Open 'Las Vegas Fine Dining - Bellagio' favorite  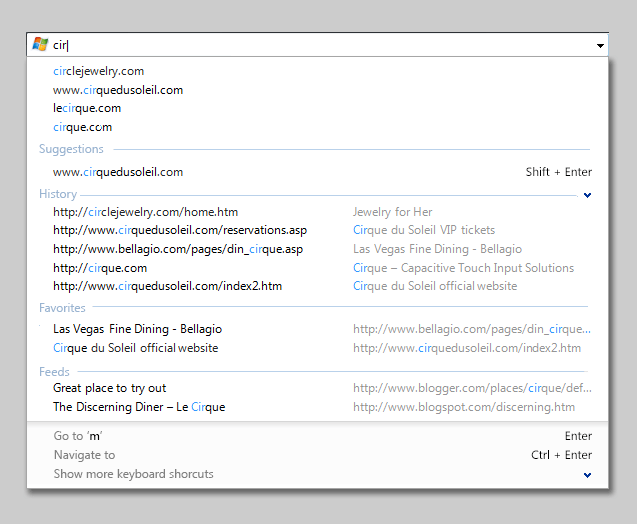[137, 329]
